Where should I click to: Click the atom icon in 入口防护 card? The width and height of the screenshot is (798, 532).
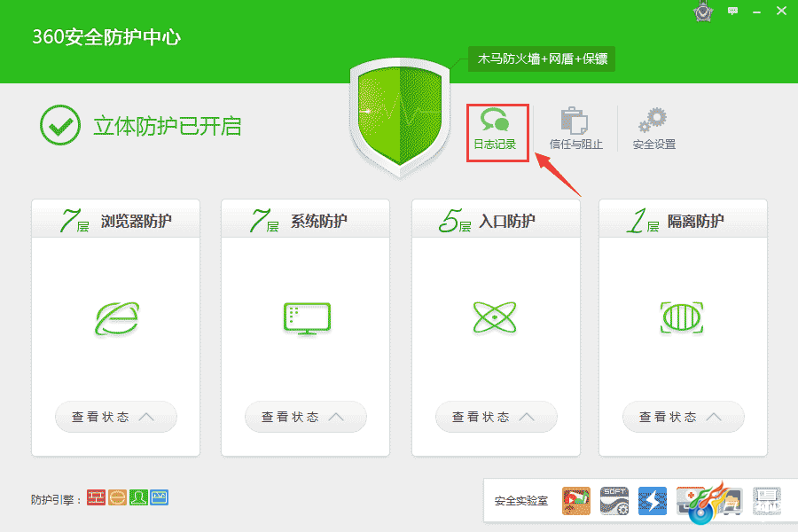pyautogui.click(x=495, y=317)
